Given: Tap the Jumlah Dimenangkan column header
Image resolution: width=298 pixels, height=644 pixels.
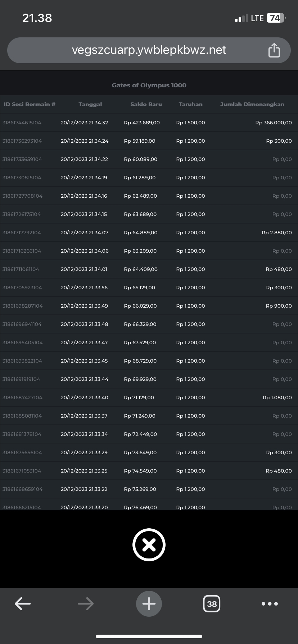Looking at the screenshot, I should [252, 104].
